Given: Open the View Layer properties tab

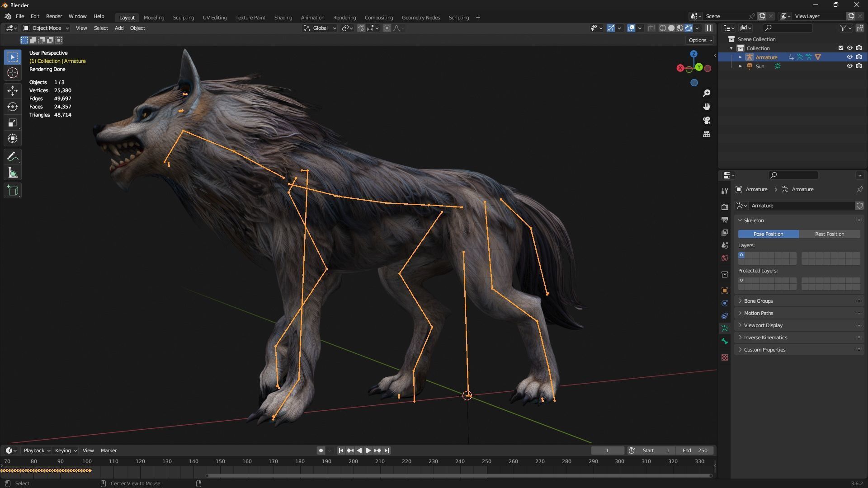Looking at the screenshot, I should pos(725,233).
